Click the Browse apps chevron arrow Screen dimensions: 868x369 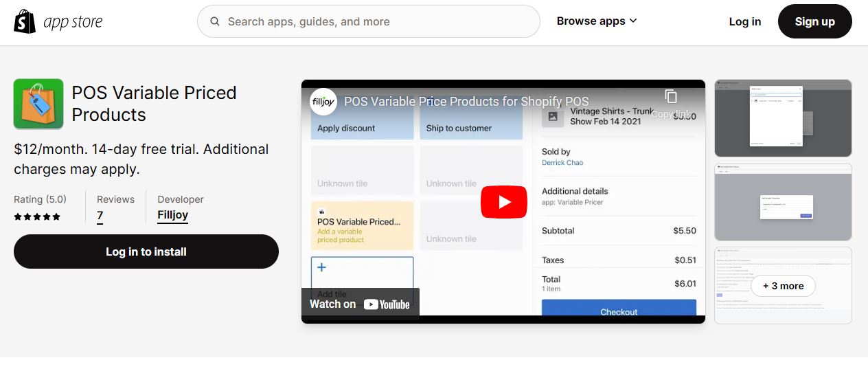pos(633,21)
